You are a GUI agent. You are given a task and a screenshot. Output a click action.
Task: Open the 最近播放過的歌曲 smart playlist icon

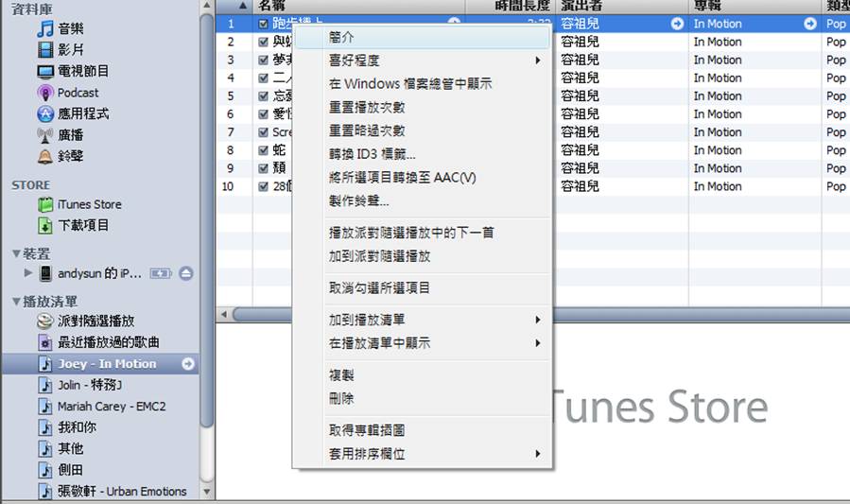(45, 342)
